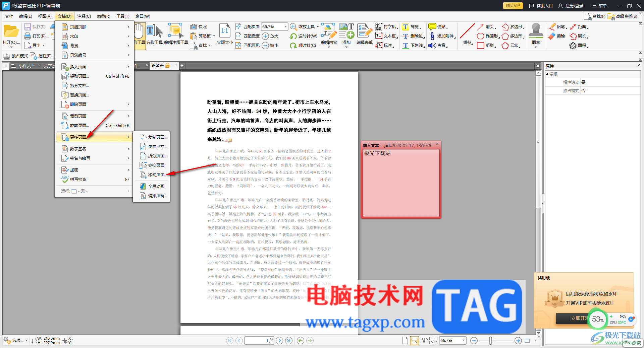Rotate page with 顺时针(C) clockwise

click(x=303, y=46)
